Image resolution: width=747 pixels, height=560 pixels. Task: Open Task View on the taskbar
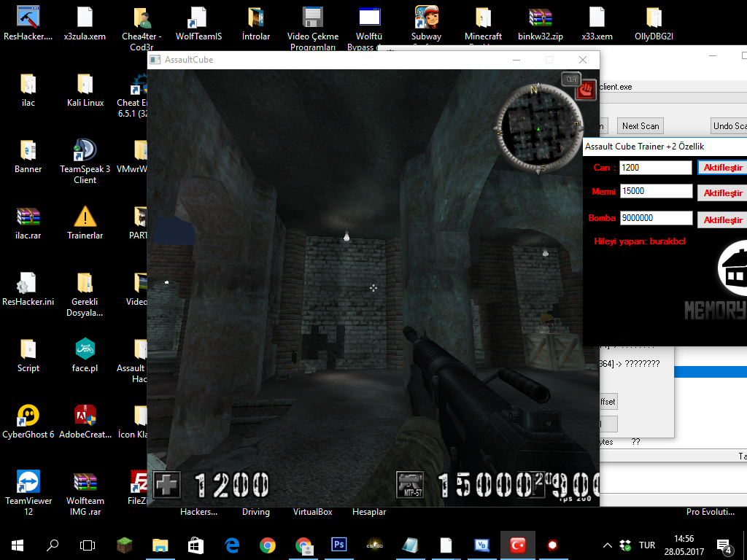coord(88,545)
